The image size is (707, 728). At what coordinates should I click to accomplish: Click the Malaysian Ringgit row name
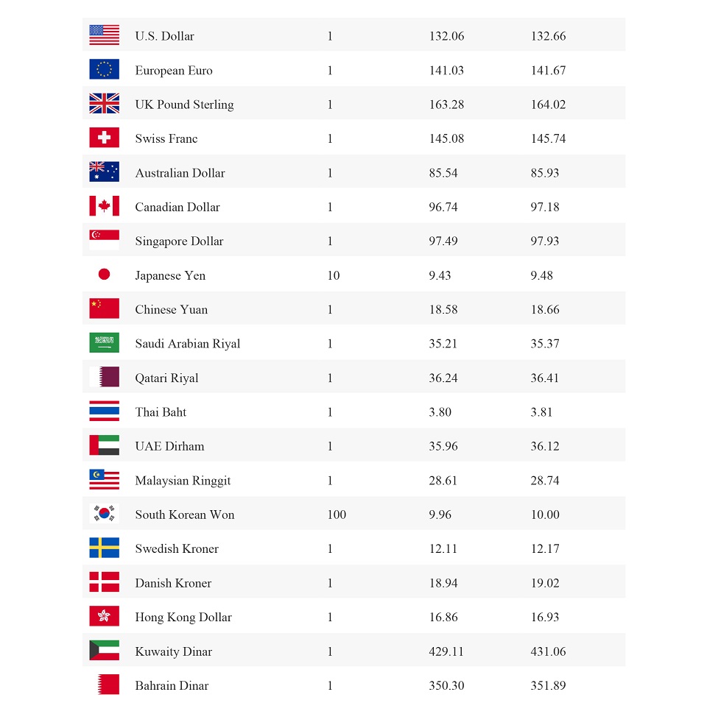point(183,481)
